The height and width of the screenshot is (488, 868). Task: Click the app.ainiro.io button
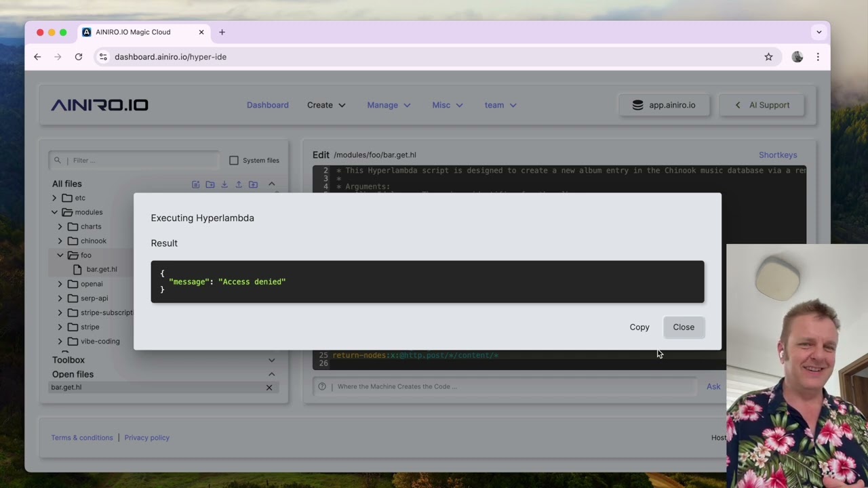coord(664,105)
